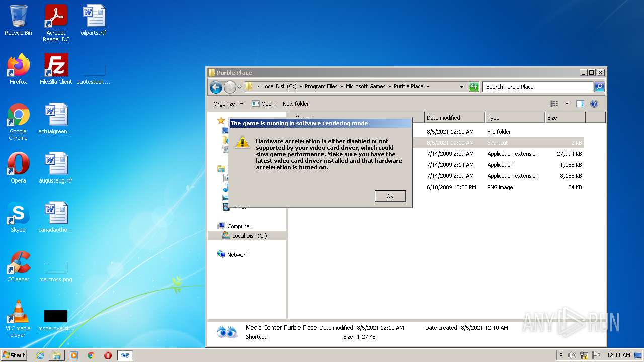Select Program Files breadcrumb
The width and height of the screenshot is (644, 362).
click(321, 86)
